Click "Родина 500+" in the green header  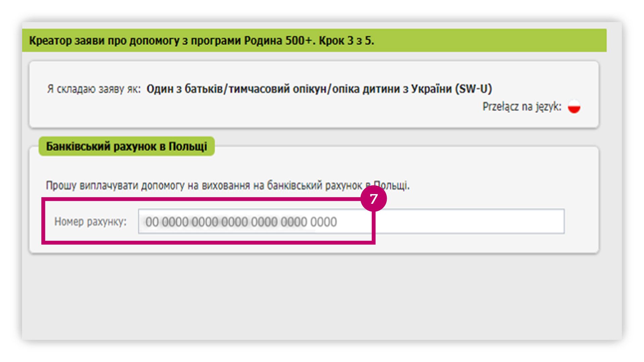278,41
